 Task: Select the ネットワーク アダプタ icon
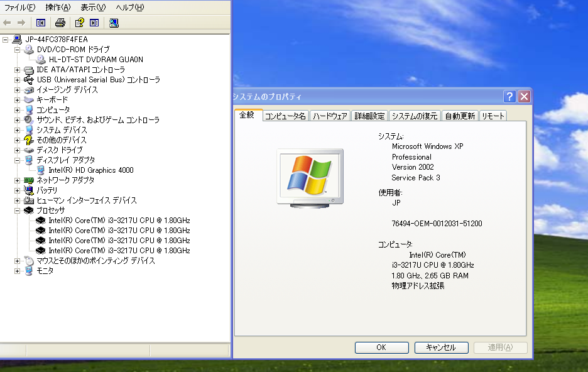coord(29,180)
